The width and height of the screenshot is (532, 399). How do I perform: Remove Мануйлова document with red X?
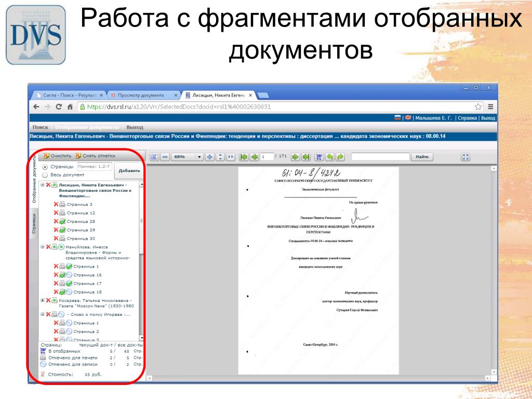48,247
